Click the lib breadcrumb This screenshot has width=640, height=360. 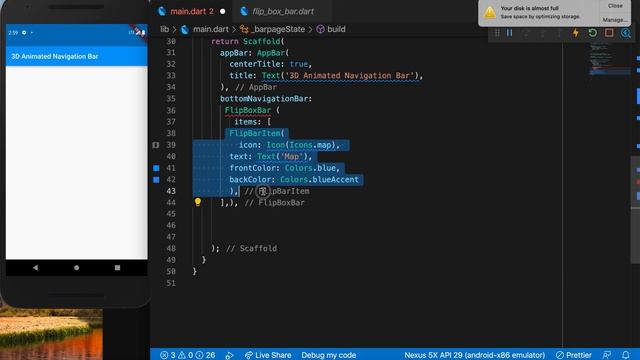(164, 29)
